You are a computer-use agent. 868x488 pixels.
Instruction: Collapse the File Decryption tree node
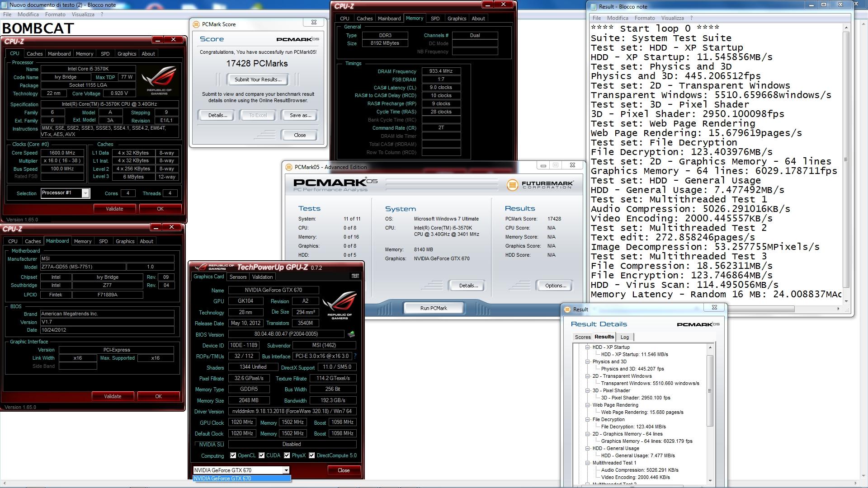point(588,419)
